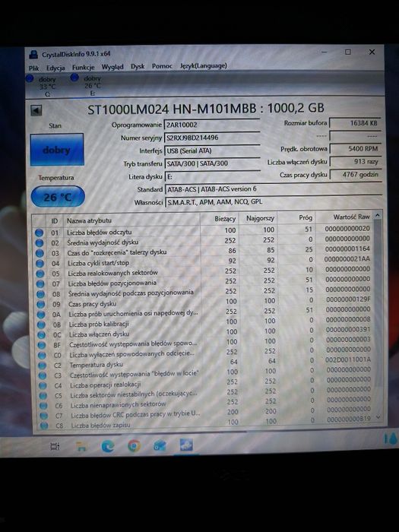Click the 26 °C temperature button
Screen dimensions: 399x532
(58, 196)
